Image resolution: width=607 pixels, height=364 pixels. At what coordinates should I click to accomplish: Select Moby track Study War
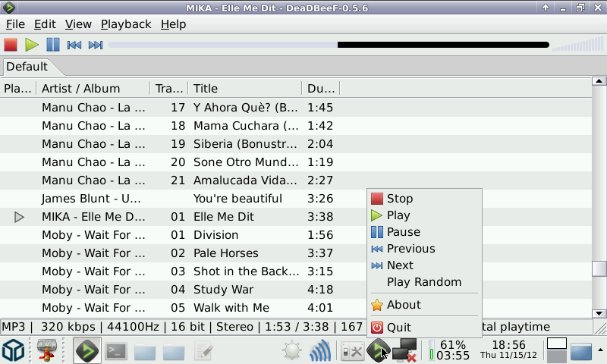click(296, 290)
